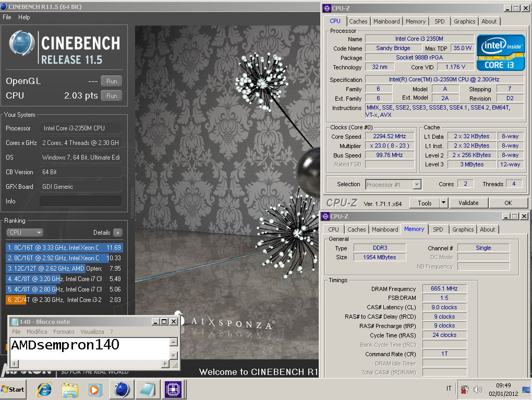The image size is (532, 400).
Task: Open Internet Explorer from the taskbar
Action: (x=44, y=389)
